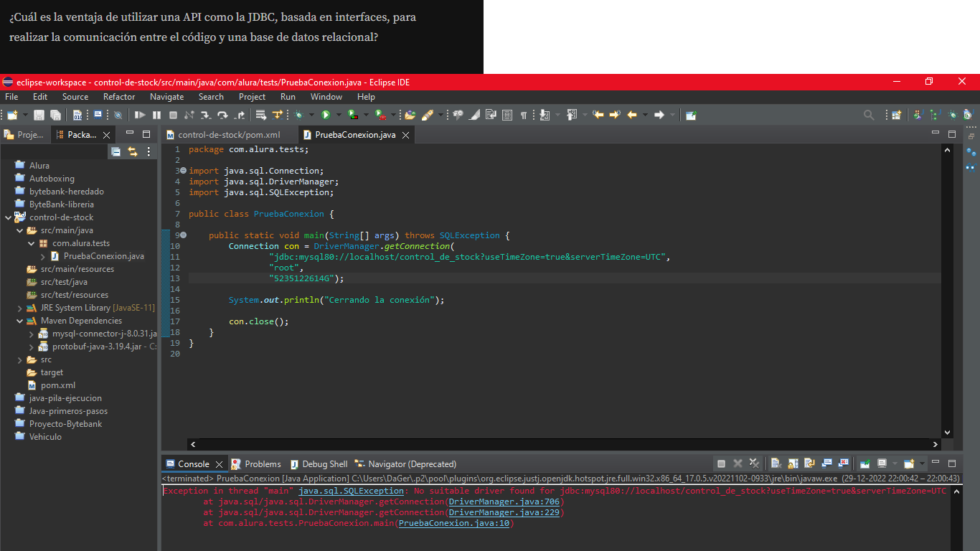Switch to Project Explorer tab

coord(24,134)
